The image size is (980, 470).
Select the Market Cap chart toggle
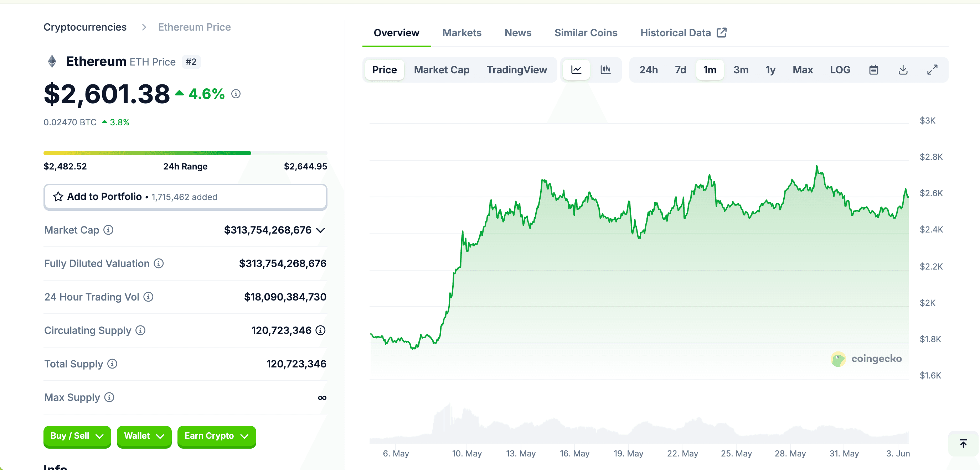click(x=441, y=69)
